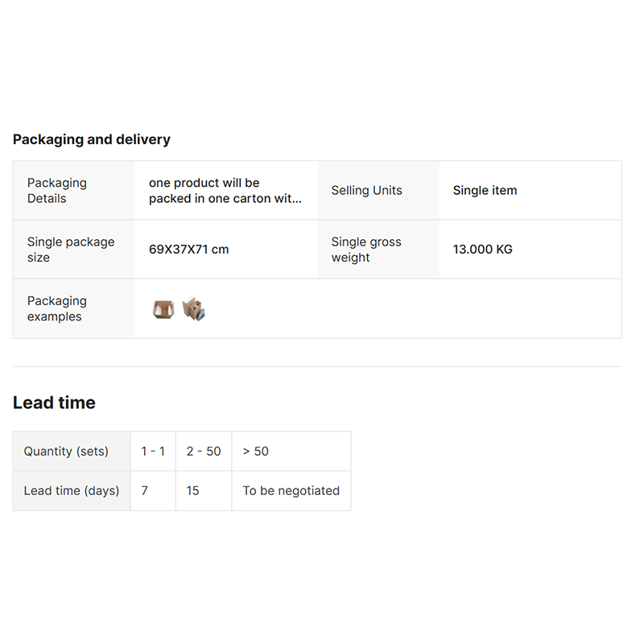Screen dimensions: 644x644
Task: Click the Single gross weight label
Action: pyautogui.click(x=366, y=250)
